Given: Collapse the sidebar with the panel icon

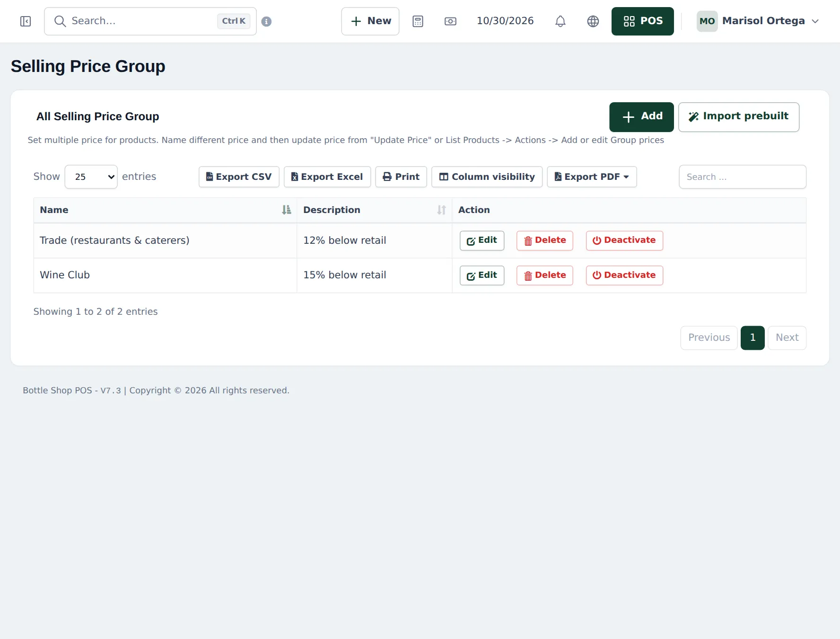Looking at the screenshot, I should tap(26, 21).
